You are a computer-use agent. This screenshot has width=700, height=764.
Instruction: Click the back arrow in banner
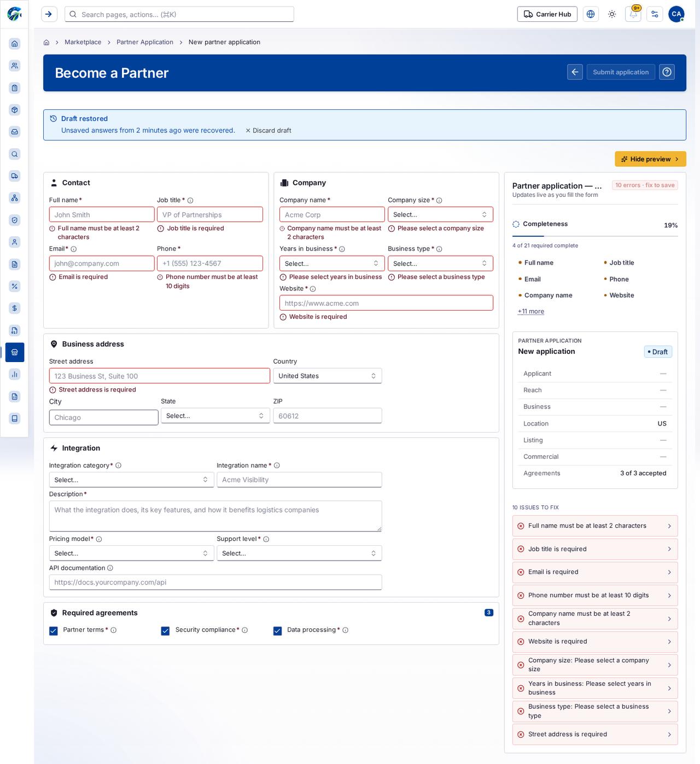pyautogui.click(x=575, y=72)
